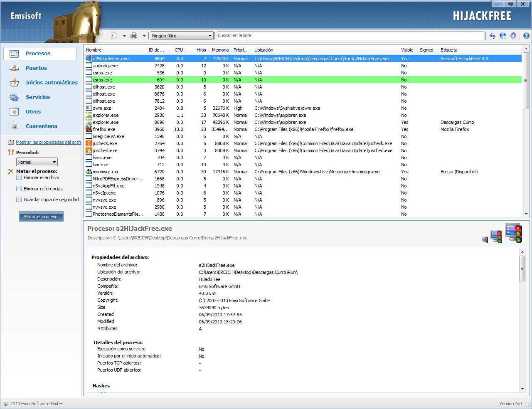Open Mostrar las propiedades del archivo link
Viewport: 532px width, 409px height.
coord(48,142)
